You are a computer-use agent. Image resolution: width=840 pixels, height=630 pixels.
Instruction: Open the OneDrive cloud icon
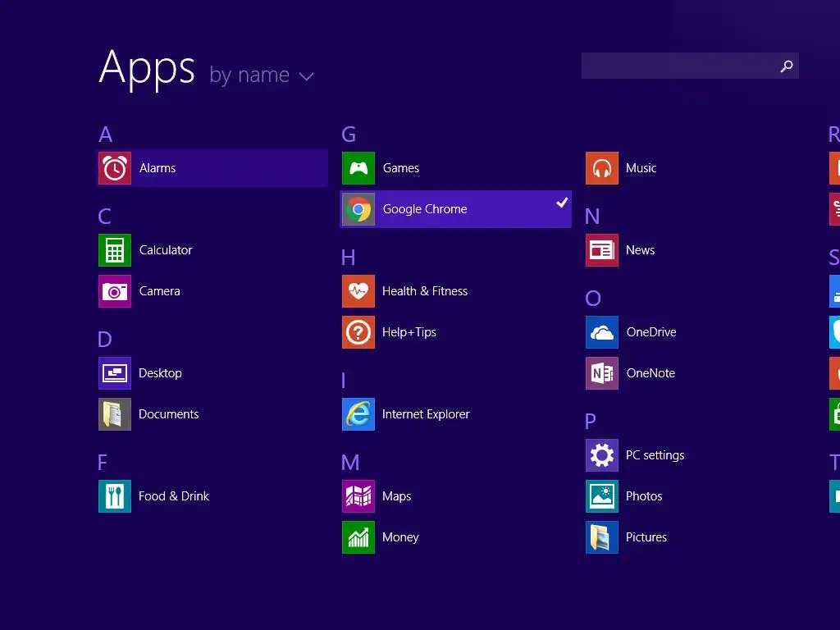pyautogui.click(x=602, y=333)
